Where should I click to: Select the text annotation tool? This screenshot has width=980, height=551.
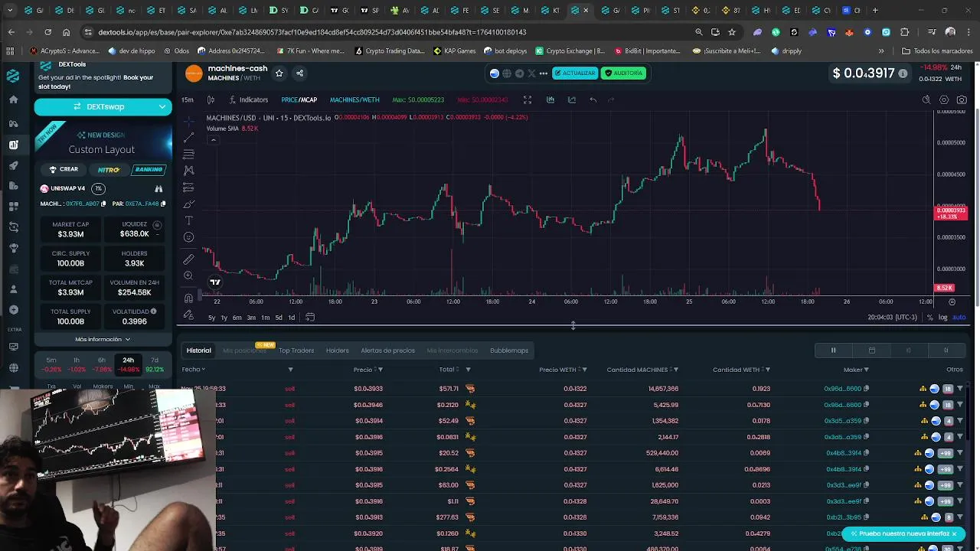pyautogui.click(x=188, y=220)
